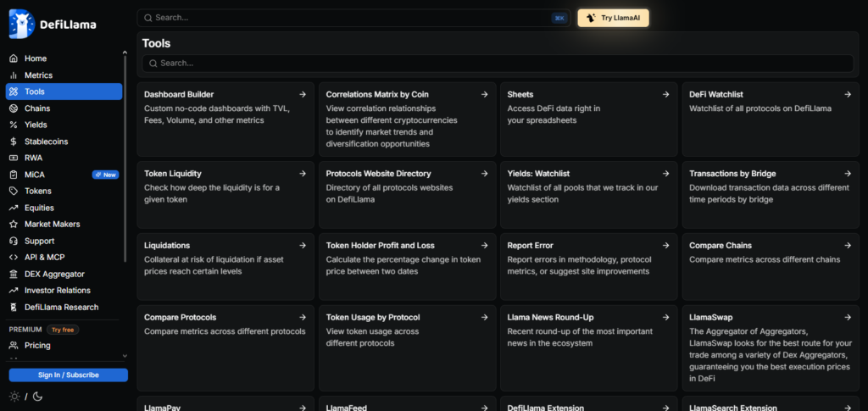868x411 pixels.
Task: Click the Sign In / Subscribe button
Action: (68, 375)
